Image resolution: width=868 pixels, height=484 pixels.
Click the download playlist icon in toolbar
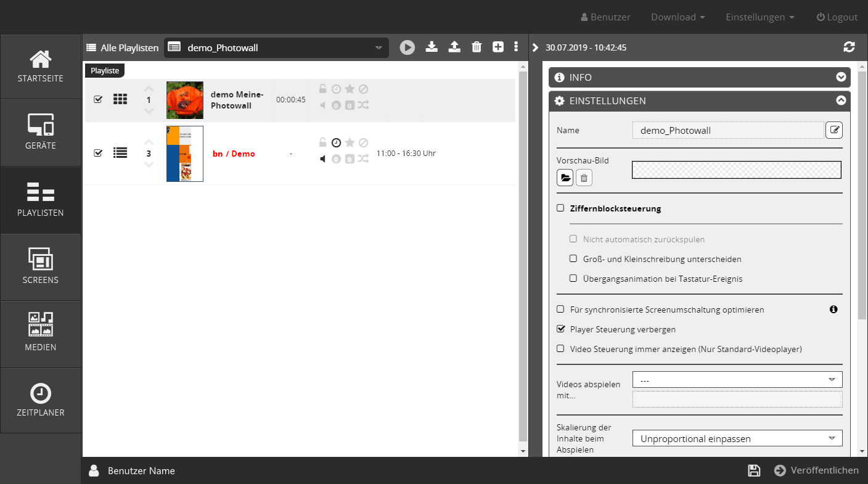pos(432,47)
